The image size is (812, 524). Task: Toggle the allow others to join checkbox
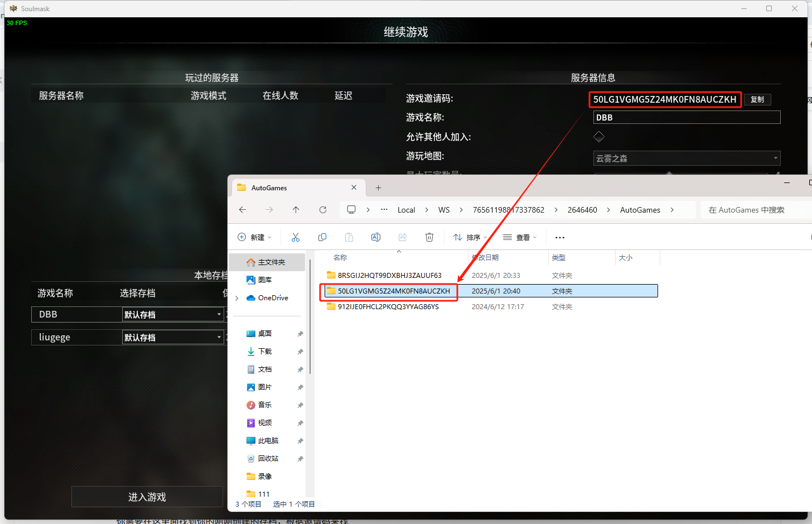coord(599,137)
